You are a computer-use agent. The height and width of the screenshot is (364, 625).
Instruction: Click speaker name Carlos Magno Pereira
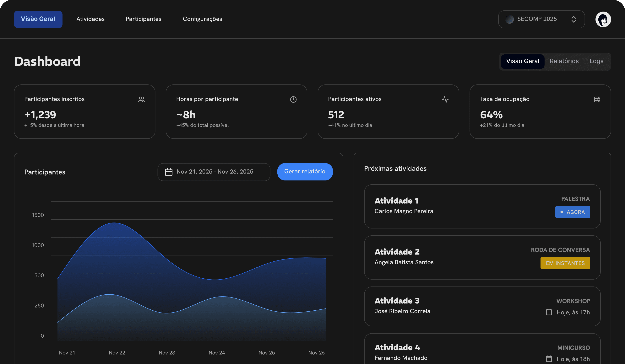(404, 211)
